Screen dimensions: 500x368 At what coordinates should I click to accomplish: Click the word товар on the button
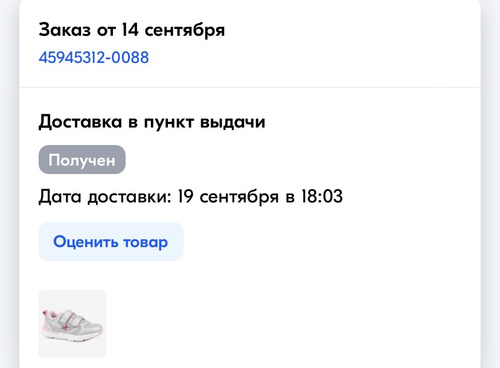(x=145, y=243)
